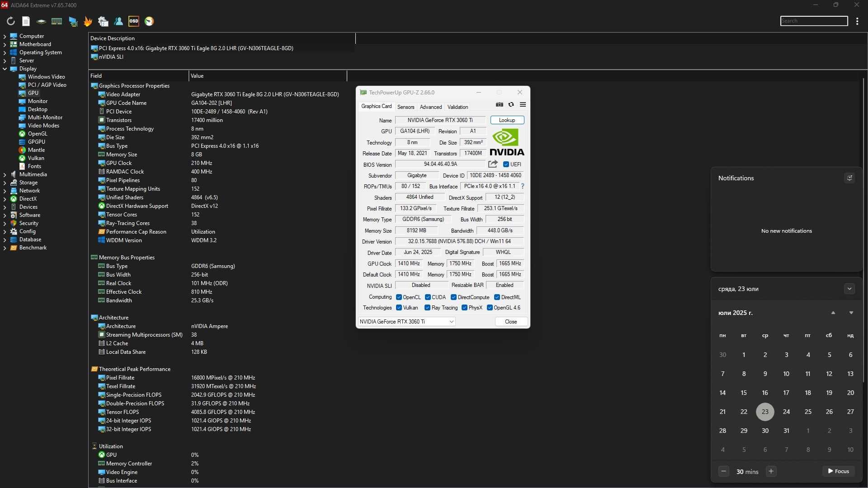Select the Graphics Card tab in GPU-Z

tap(376, 106)
